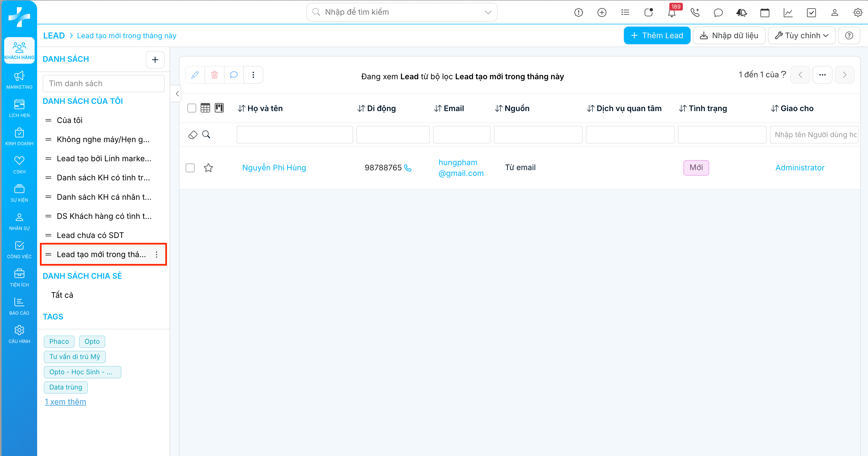Collapse the left list panel
Viewport: 868px width, 456px height.
177,94
